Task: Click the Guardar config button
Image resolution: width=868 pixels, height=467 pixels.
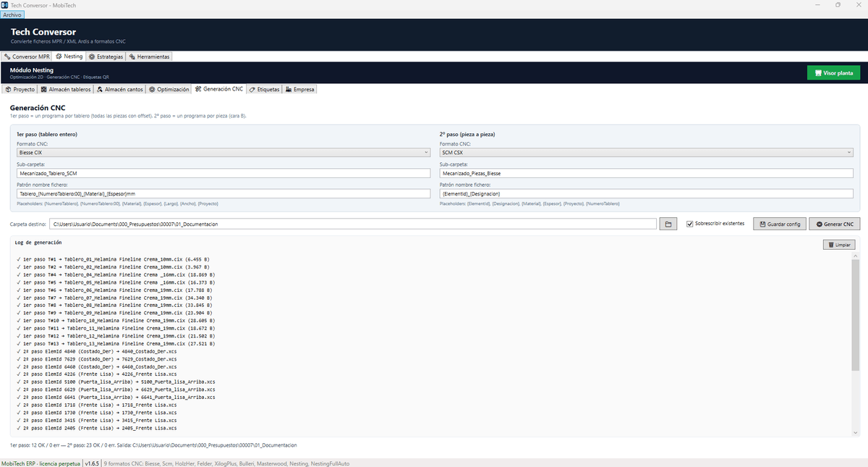Action: click(x=780, y=224)
